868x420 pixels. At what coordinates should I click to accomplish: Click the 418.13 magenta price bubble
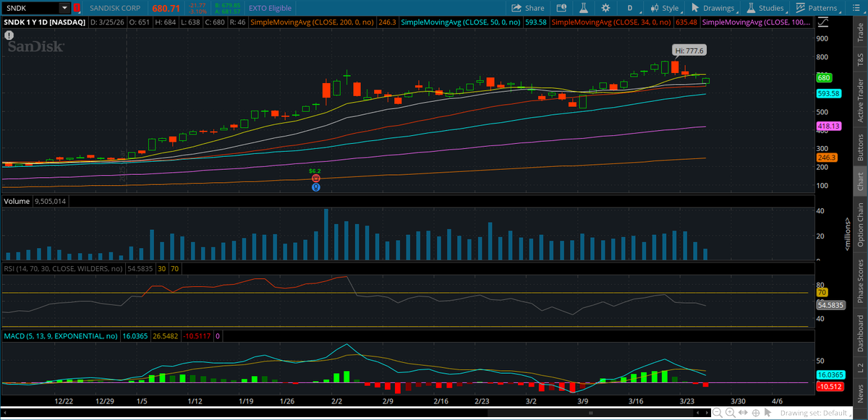click(x=827, y=126)
